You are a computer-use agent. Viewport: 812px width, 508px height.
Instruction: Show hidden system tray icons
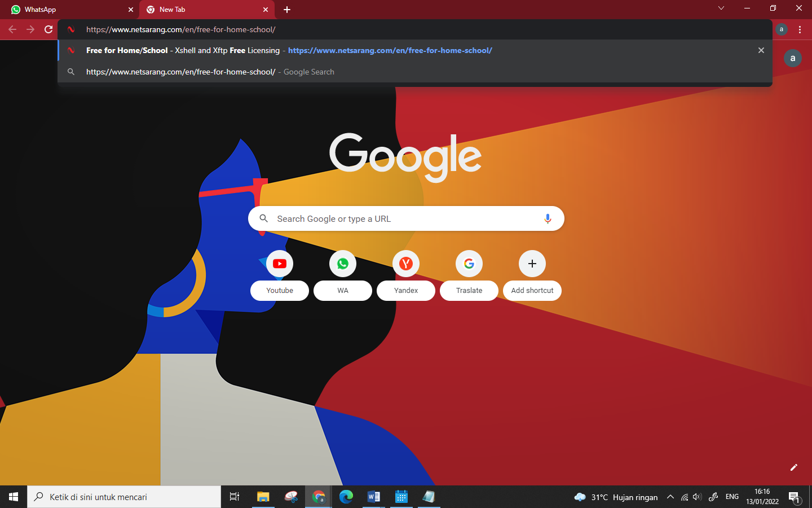click(x=670, y=497)
